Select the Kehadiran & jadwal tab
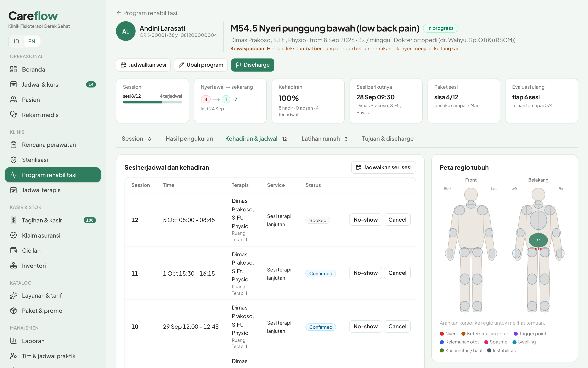Image resolution: width=588 pixels, height=368 pixels. (x=257, y=139)
